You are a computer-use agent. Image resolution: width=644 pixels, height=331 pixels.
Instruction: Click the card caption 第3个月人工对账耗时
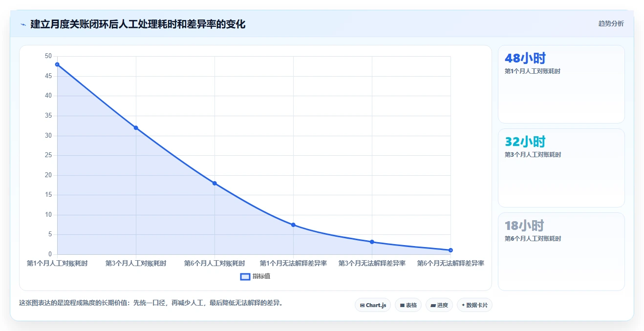pos(533,155)
